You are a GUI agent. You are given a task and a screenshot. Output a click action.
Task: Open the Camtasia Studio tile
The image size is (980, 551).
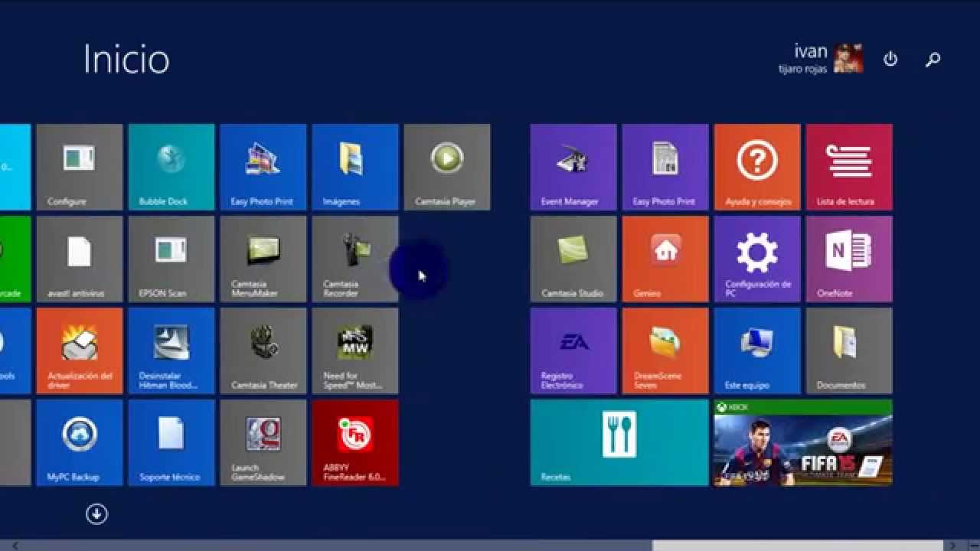[573, 259]
